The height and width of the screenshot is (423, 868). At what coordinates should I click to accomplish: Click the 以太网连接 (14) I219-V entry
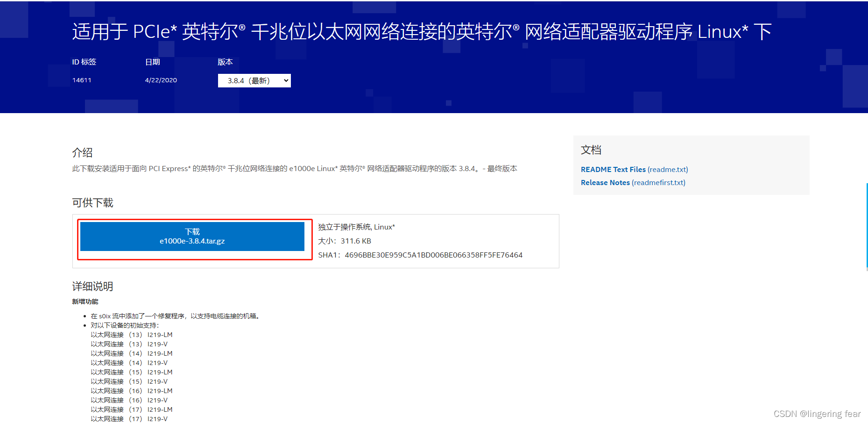[129, 363]
